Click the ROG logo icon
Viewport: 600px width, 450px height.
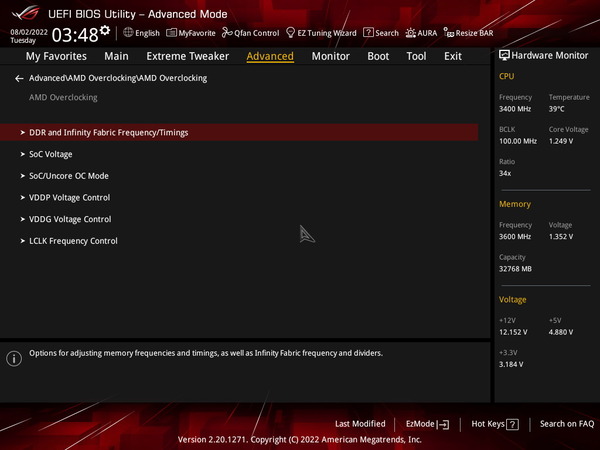pyautogui.click(x=25, y=13)
